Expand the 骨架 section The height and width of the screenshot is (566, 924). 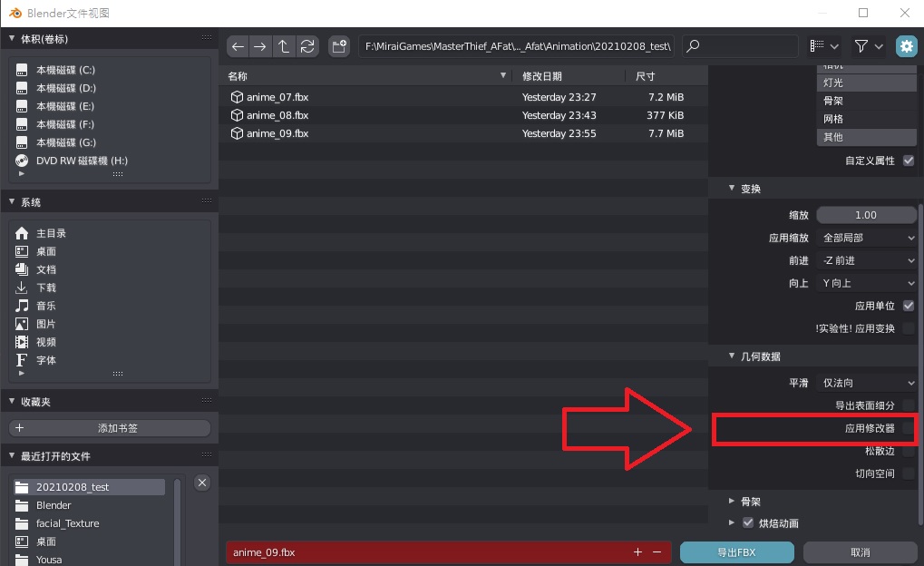733,501
